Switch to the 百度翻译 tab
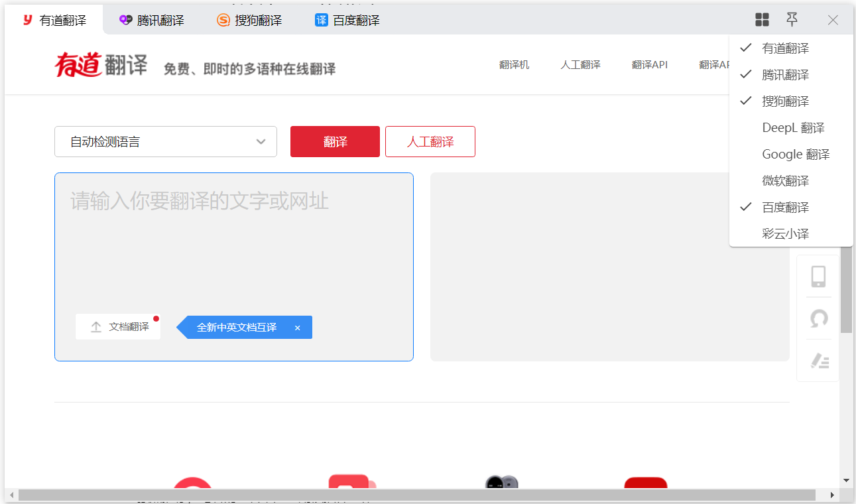The width and height of the screenshot is (856, 504). (347, 21)
